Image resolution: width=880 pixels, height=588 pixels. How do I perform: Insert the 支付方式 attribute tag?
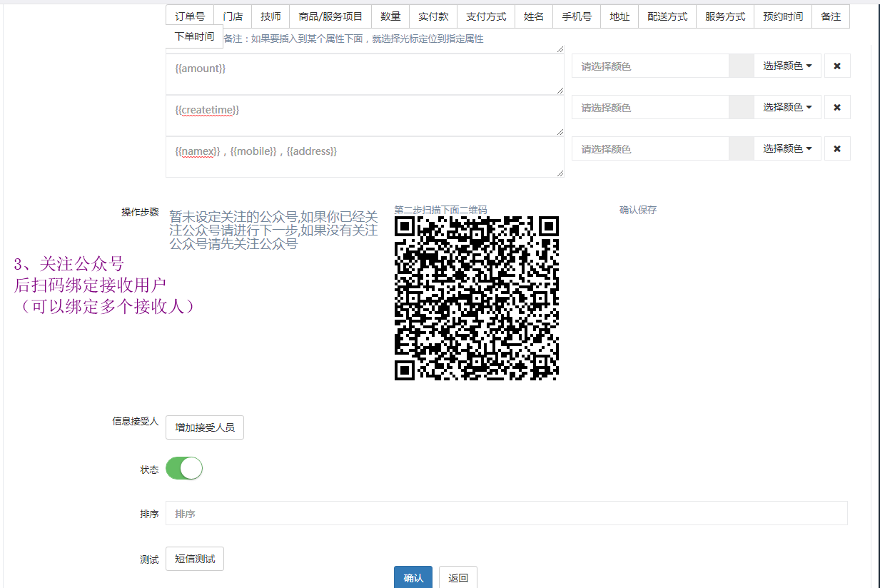(486, 16)
